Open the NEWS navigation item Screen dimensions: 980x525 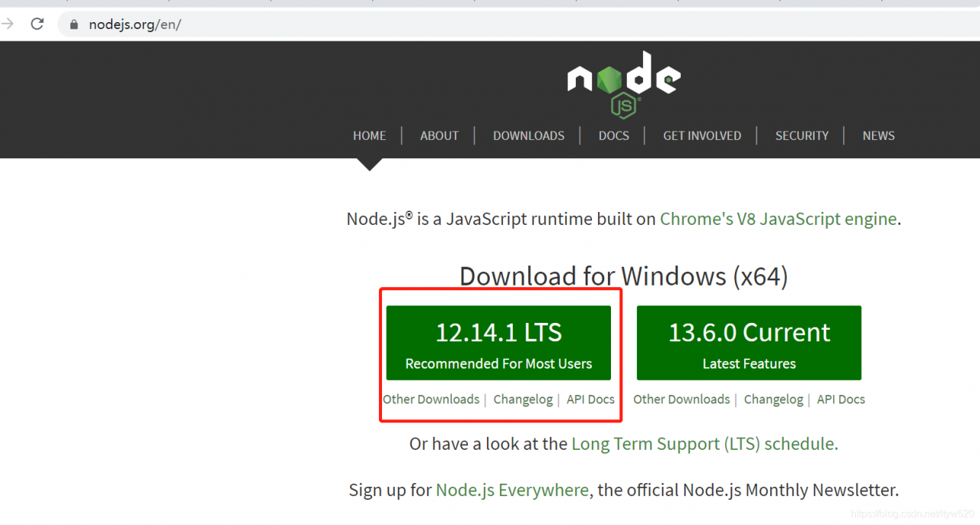pos(878,135)
